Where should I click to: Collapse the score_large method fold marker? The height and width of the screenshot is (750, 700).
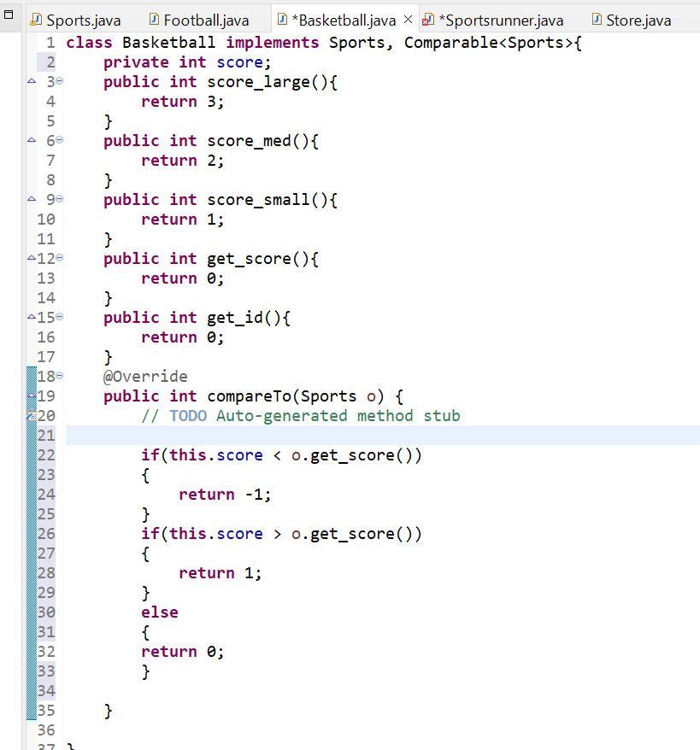click(57, 80)
